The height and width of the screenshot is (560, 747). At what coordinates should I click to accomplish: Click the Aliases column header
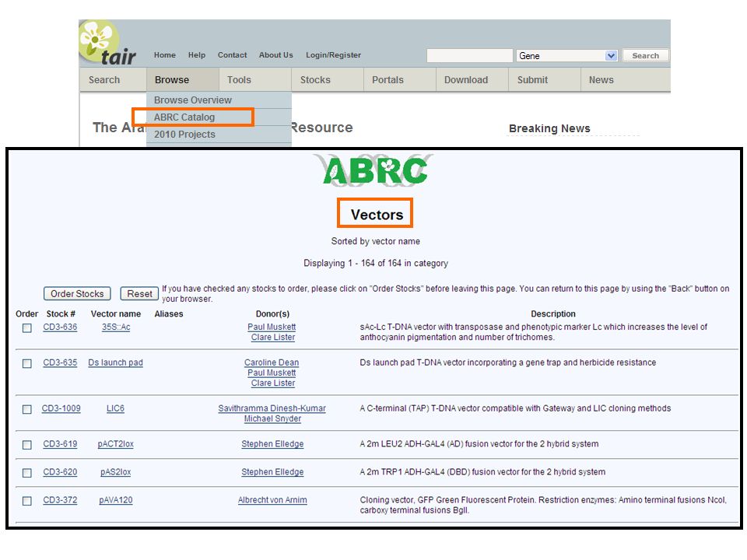point(169,313)
